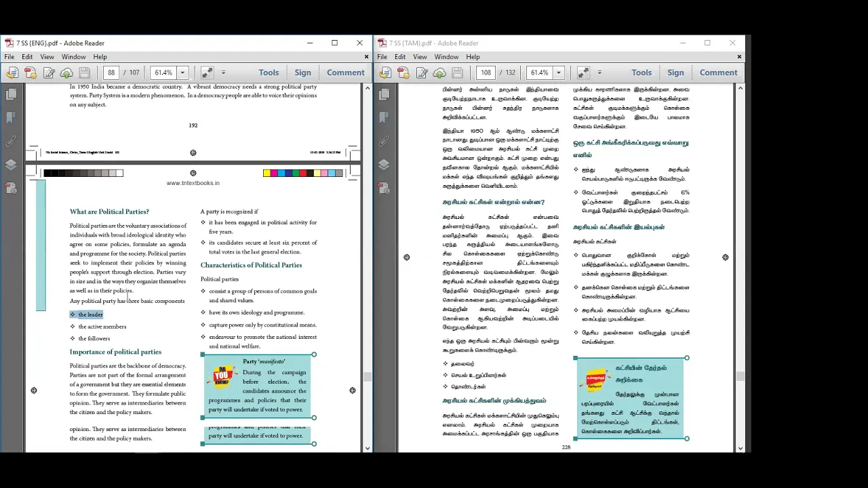
Task: Open File menu in TAM reader
Action: click(x=382, y=57)
